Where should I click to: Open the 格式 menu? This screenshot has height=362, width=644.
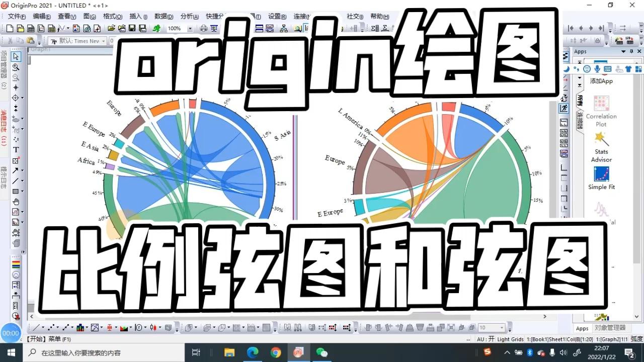(x=113, y=16)
